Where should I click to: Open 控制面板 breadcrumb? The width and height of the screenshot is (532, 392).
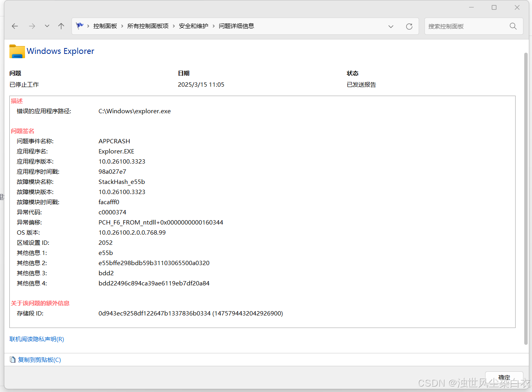(x=105, y=26)
